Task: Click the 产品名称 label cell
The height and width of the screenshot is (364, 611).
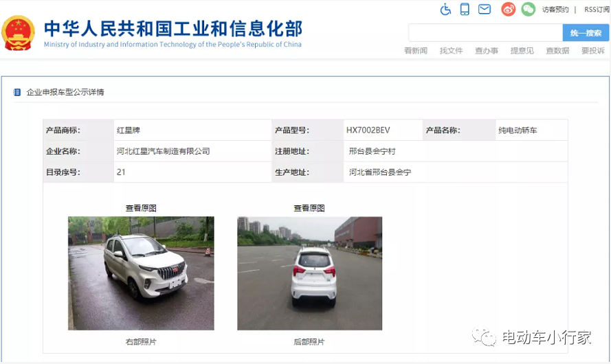Action: pos(459,130)
